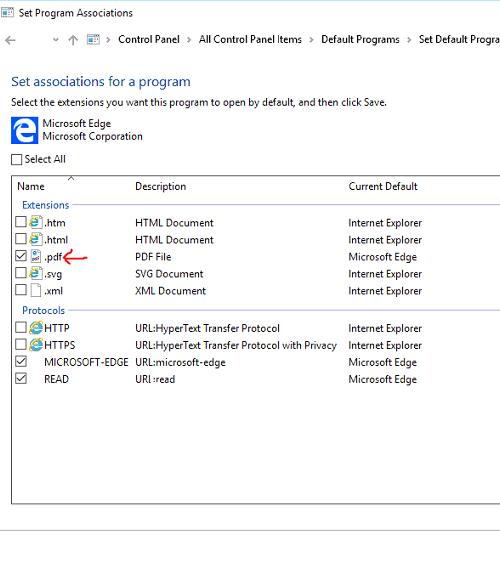Click the SVG Document description
Viewport: 500px width, 565px height.
[x=169, y=274]
